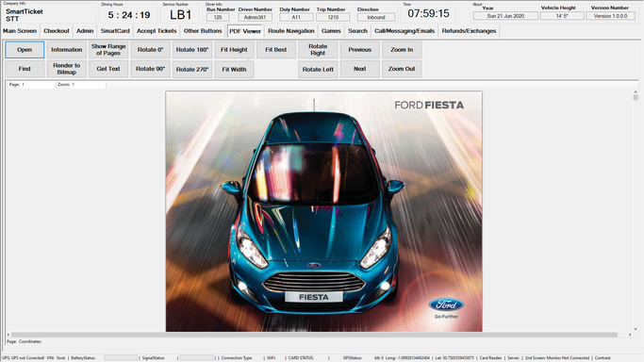Click the vertical scrollbar down arrow
Screen dimensions: 644x362
coord(636,329)
